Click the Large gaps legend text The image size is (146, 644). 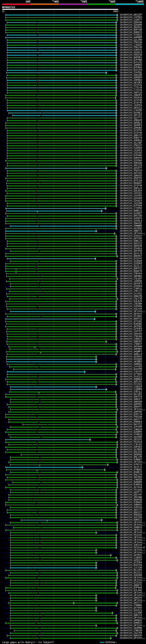pyautogui.click(x=28, y=642)
